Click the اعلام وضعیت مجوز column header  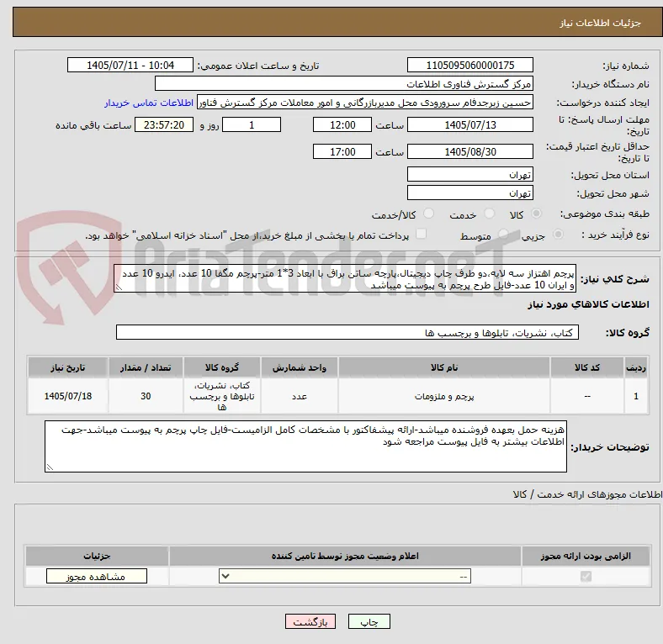345,556
